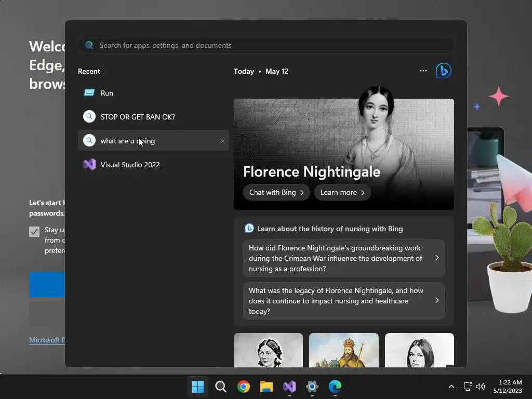Viewport: 532px width, 399px height.
Task: Click Learn more about Florence Nightingale
Action: [342, 192]
